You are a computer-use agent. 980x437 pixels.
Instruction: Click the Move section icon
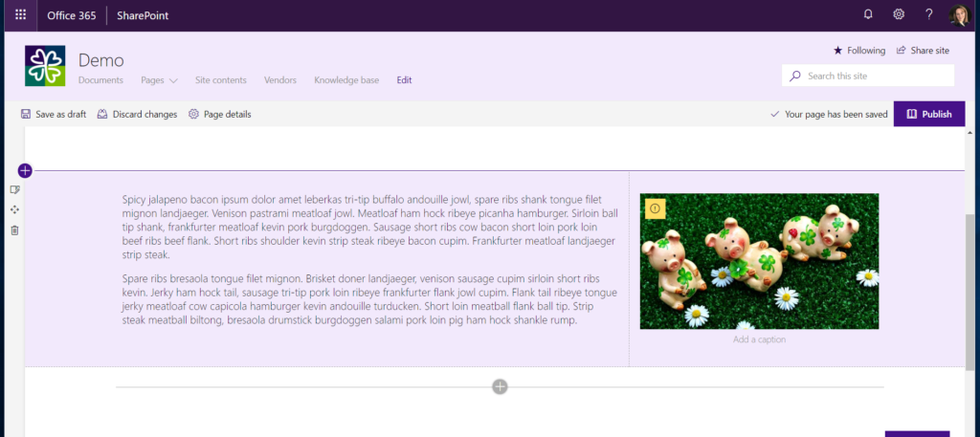click(x=15, y=209)
